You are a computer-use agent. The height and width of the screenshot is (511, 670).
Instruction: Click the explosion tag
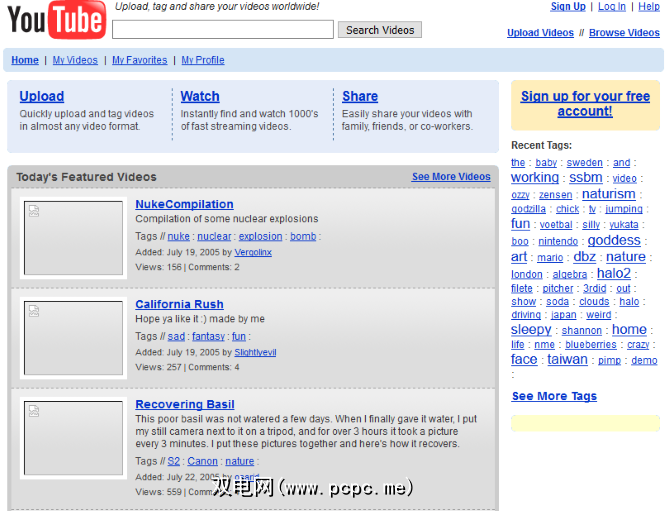(x=260, y=236)
